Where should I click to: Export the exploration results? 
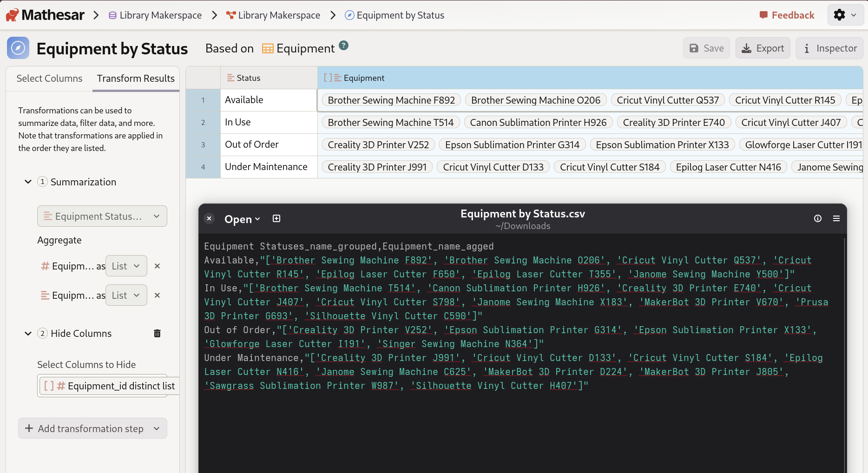point(762,48)
